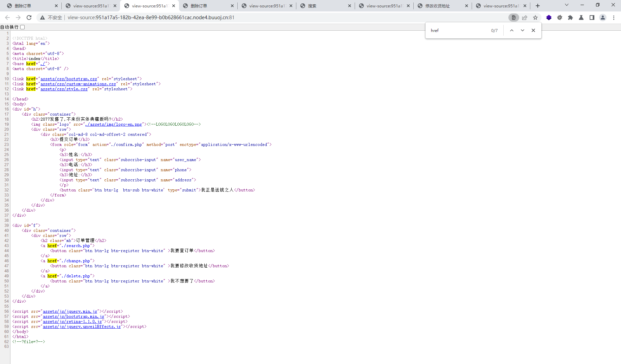Click the find counter 0/7
Screen dimensions: 621x364
point(494,30)
